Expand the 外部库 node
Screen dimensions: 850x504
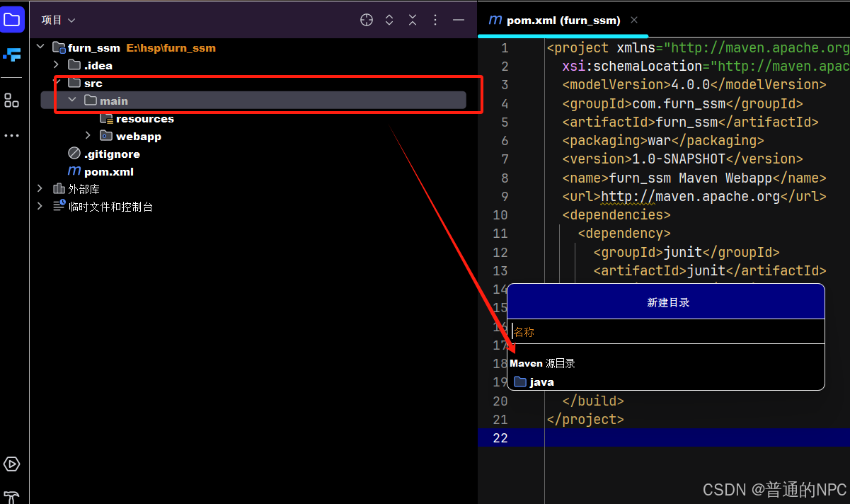click(x=40, y=189)
